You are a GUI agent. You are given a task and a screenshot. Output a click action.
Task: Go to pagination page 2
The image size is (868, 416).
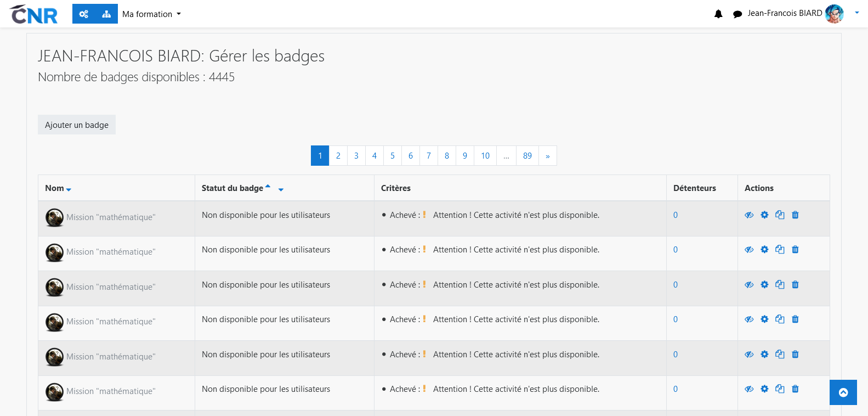pyautogui.click(x=338, y=156)
